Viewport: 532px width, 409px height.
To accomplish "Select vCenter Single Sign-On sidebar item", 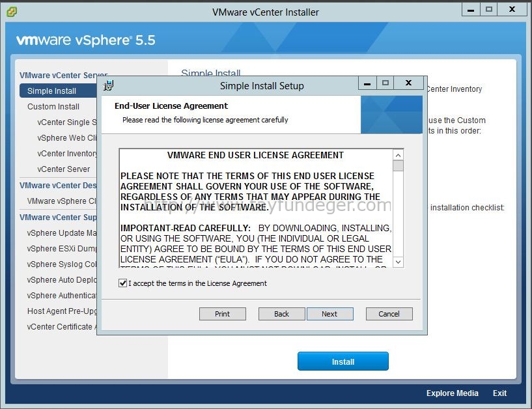I will [67, 122].
